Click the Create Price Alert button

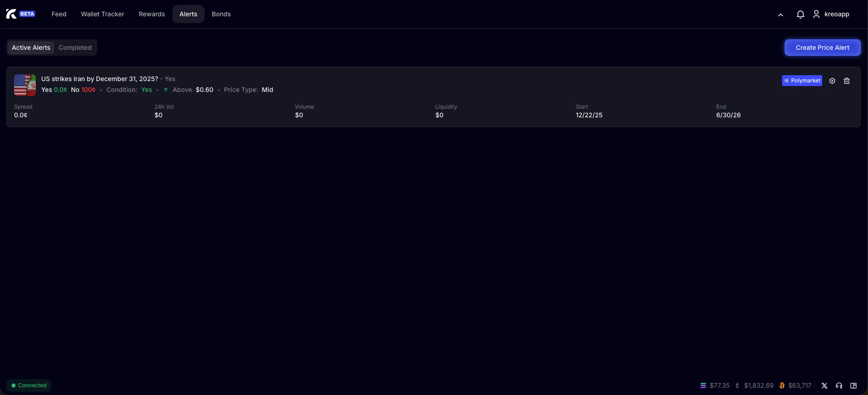point(822,48)
